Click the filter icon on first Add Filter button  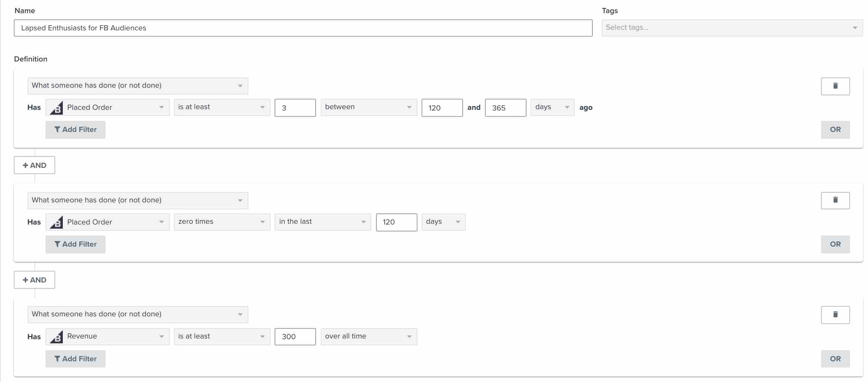click(56, 129)
